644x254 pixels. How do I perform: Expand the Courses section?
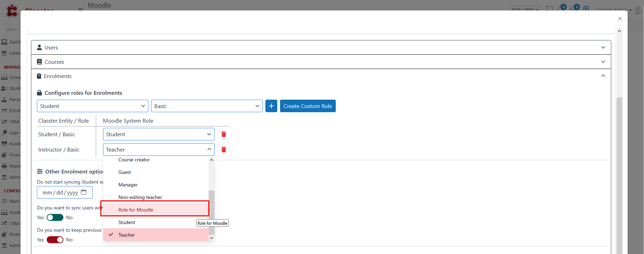point(321,62)
